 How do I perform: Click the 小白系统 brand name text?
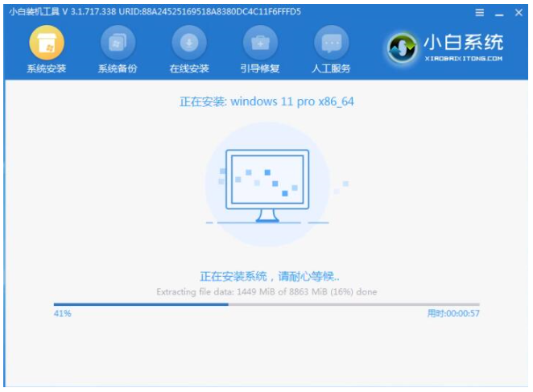coord(463,43)
